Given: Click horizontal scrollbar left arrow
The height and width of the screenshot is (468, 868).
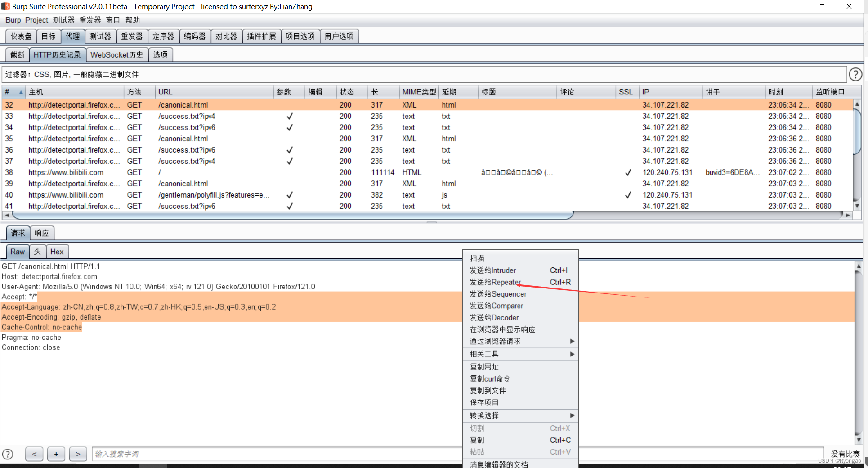Looking at the screenshot, I should coord(6,215).
